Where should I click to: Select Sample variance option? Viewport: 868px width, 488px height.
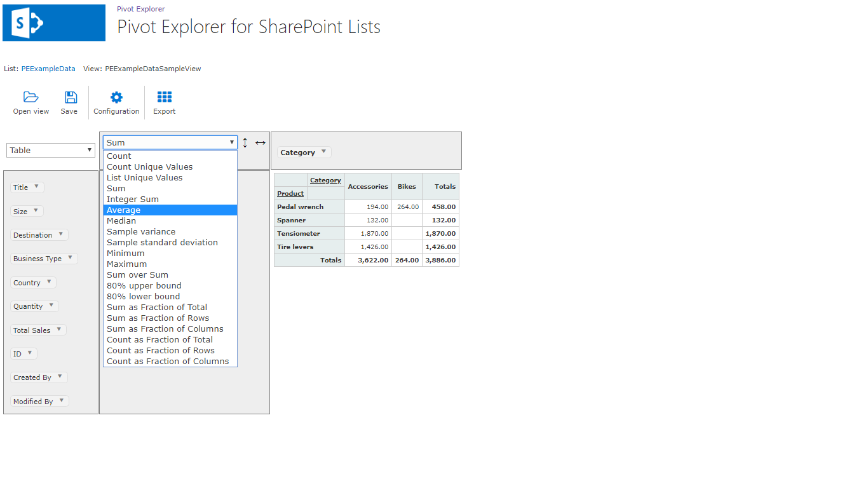(x=170, y=232)
